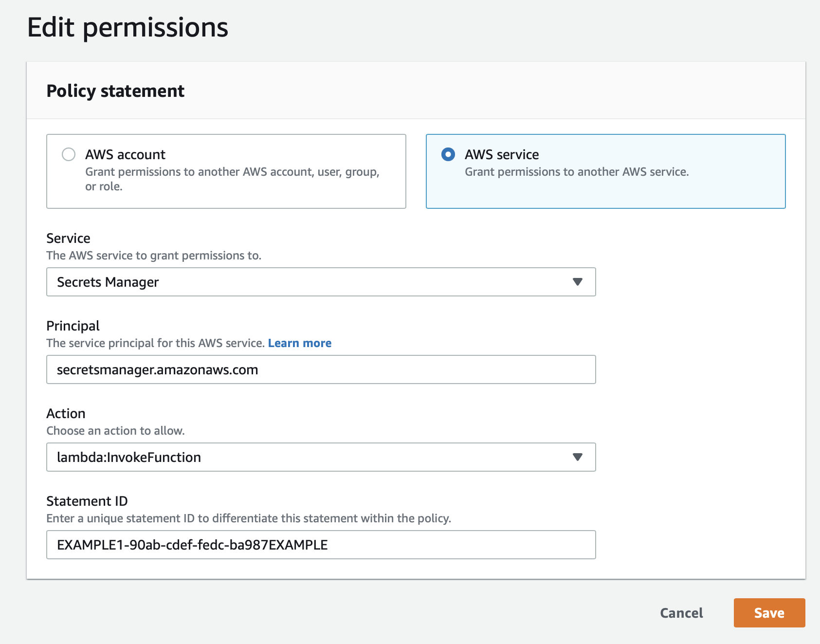Screen dimensions: 820x644
Task: Click the Policy statement heading
Action: click(x=115, y=91)
